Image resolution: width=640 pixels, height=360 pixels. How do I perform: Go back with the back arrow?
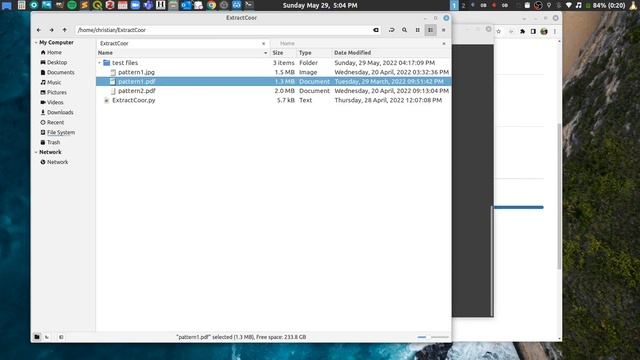(x=39, y=30)
